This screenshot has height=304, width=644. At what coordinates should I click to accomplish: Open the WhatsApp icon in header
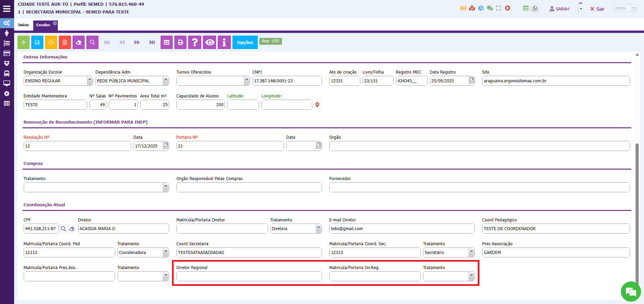[535, 8]
